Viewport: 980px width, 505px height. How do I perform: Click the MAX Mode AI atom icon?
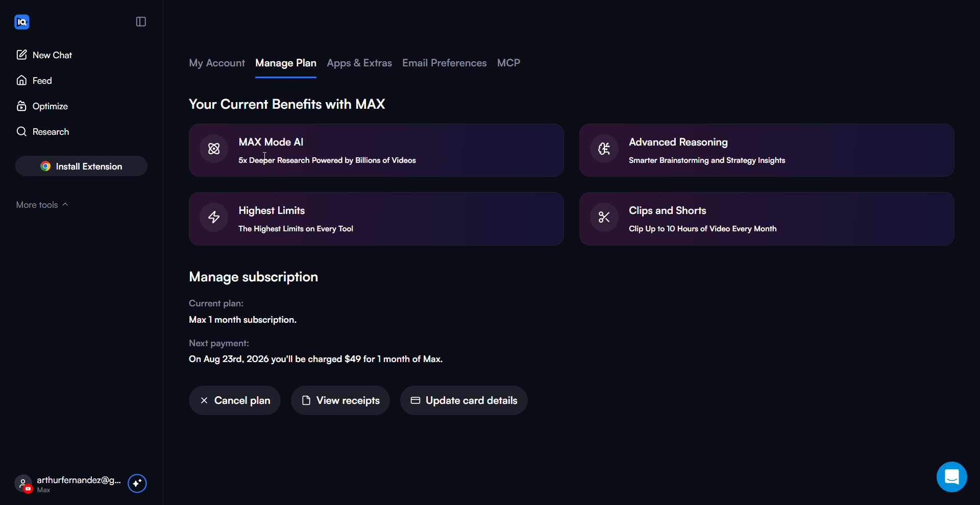(214, 149)
